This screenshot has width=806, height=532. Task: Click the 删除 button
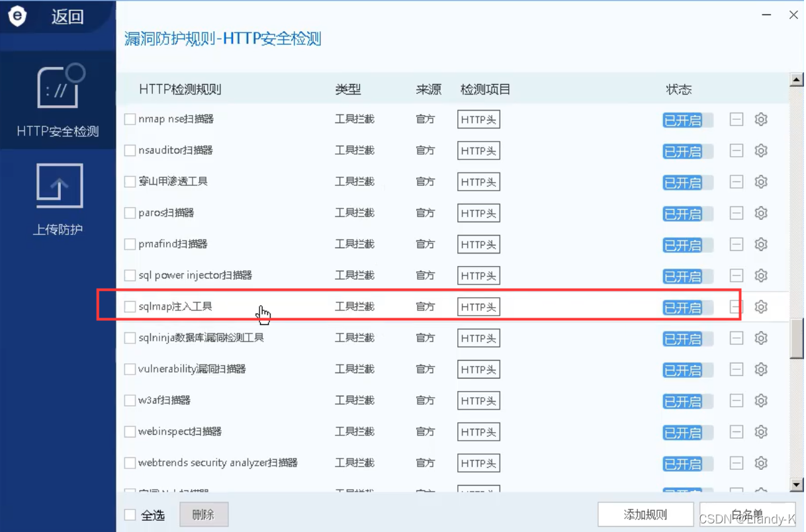204,515
